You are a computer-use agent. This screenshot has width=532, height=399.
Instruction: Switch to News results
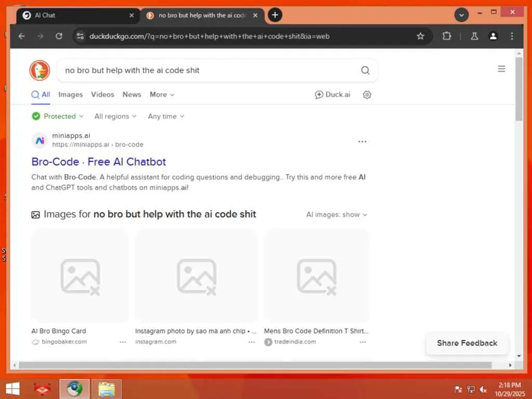pyautogui.click(x=131, y=95)
